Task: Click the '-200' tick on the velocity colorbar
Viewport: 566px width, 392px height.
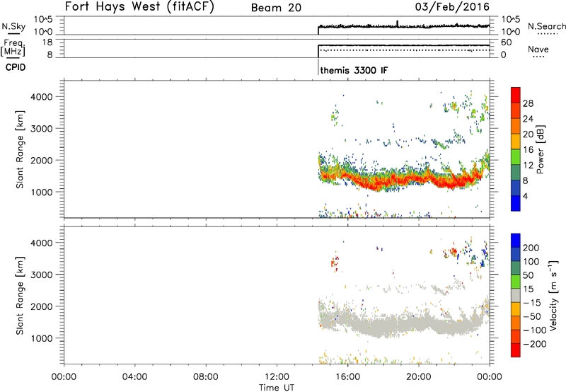Action: pyautogui.click(x=534, y=344)
